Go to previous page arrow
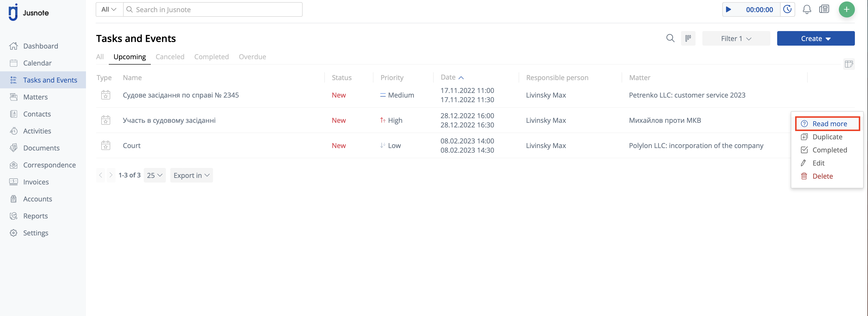 (100, 175)
